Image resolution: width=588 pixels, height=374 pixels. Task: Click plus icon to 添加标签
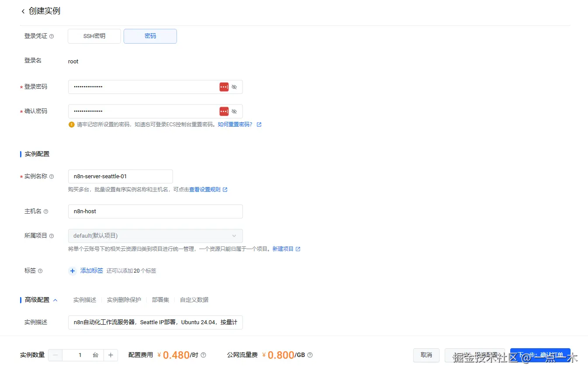coord(72,271)
